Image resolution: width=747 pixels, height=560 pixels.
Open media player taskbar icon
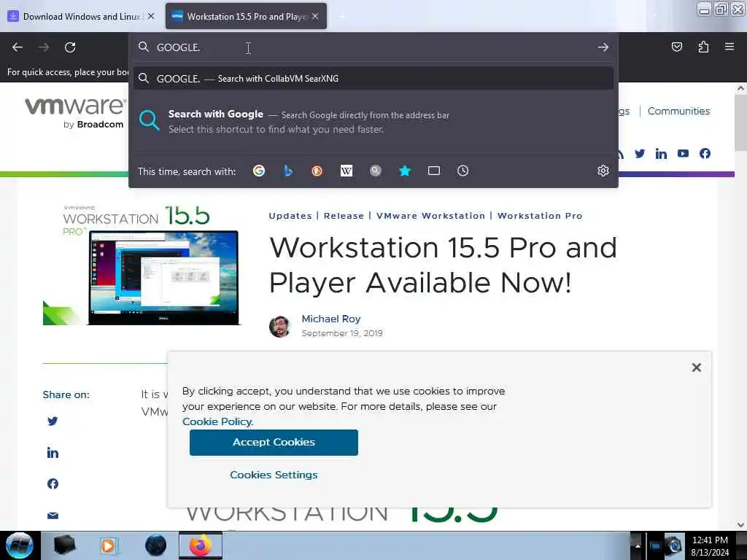point(109,545)
